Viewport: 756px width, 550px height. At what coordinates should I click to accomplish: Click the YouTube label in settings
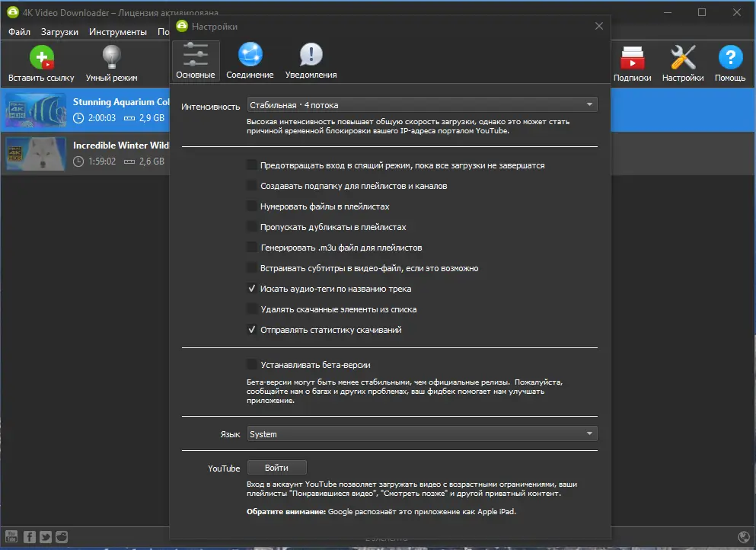point(224,468)
